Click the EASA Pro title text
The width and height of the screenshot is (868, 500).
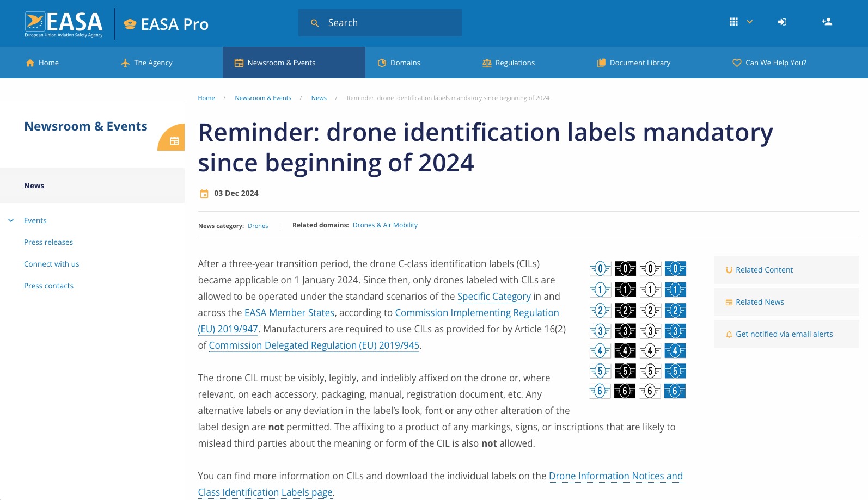(175, 24)
